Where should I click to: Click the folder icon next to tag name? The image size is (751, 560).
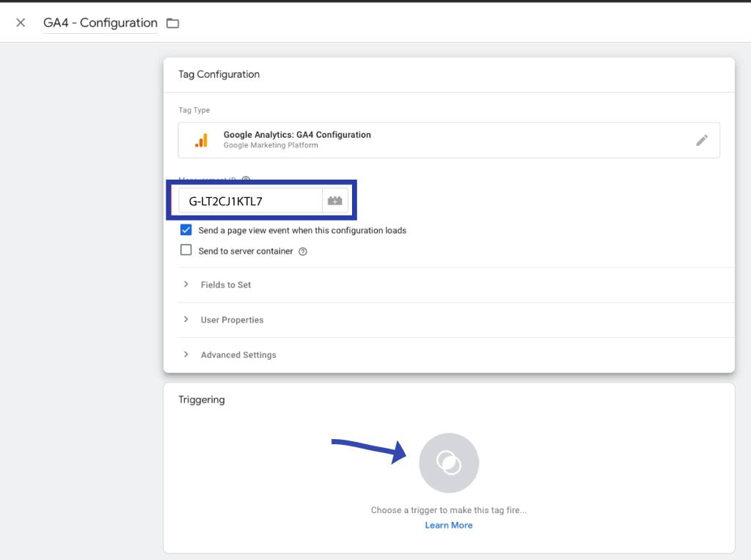172,23
